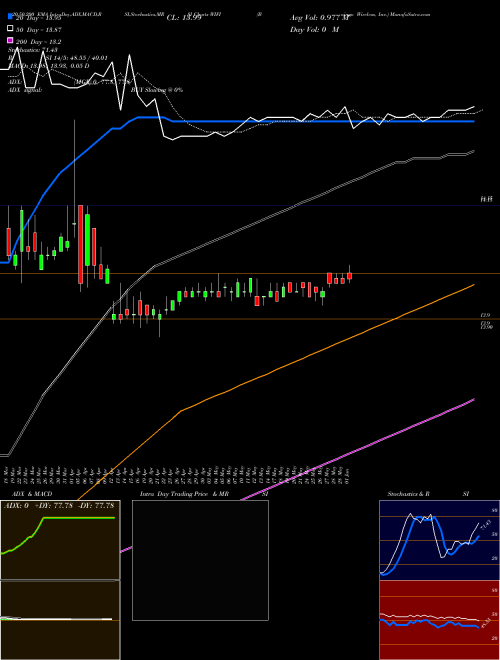Click the green ADX line chart panel
Screen dimensions: 500x660
point(60,540)
